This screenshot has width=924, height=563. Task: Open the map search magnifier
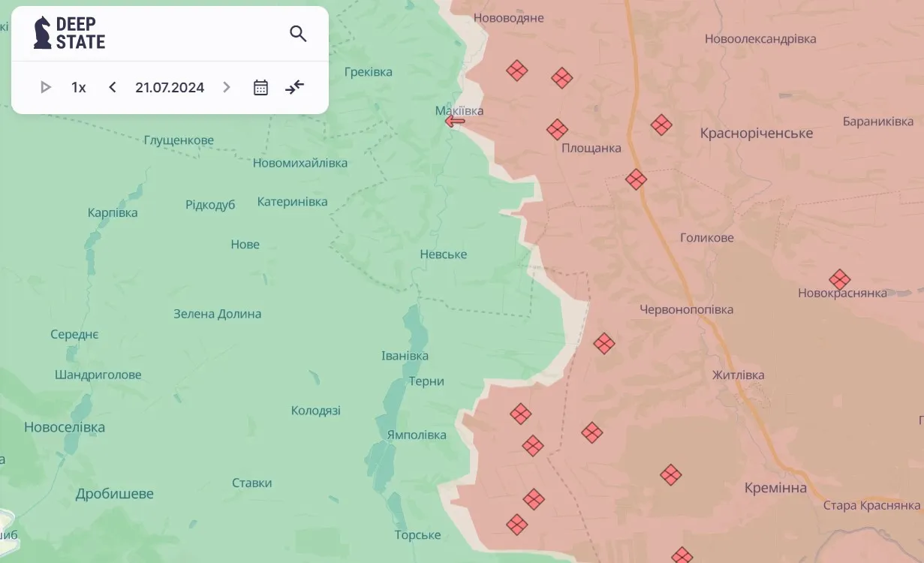(x=298, y=34)
